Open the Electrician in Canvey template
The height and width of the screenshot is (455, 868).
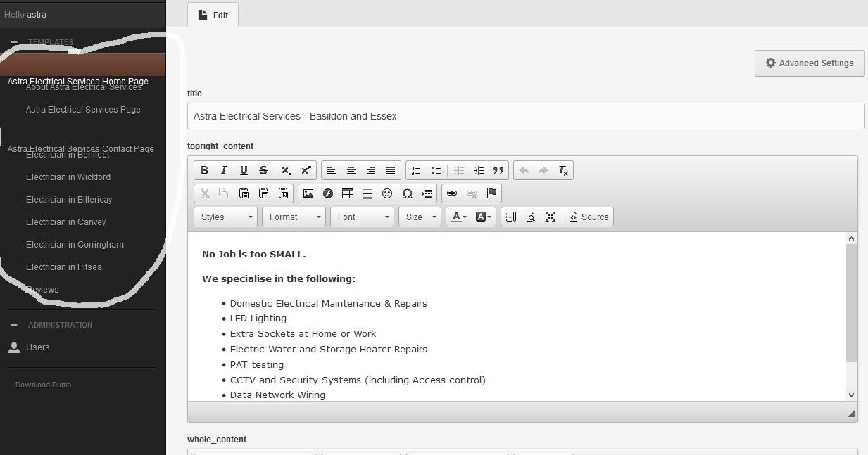click(66, 222)
